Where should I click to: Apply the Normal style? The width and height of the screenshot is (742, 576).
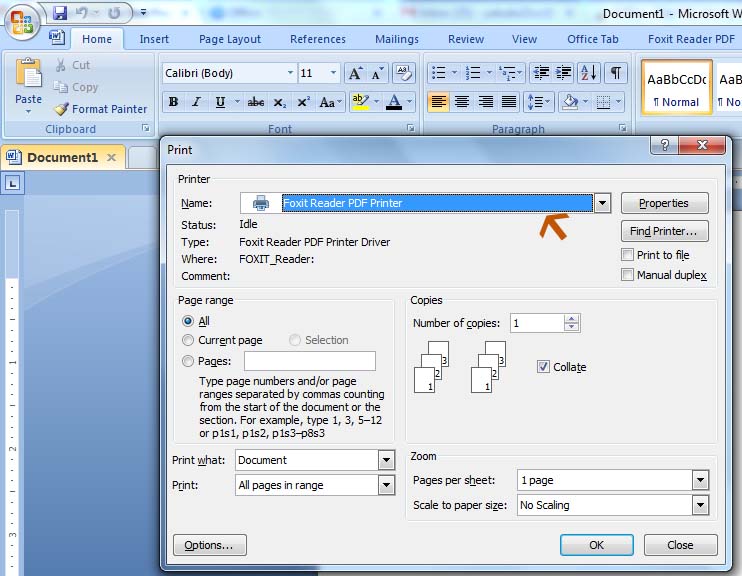(676, 88)
